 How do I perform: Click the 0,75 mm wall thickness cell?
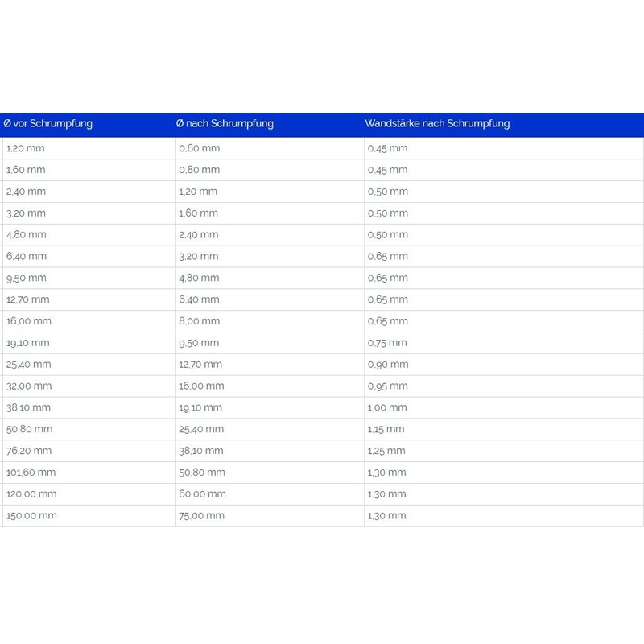387,343
